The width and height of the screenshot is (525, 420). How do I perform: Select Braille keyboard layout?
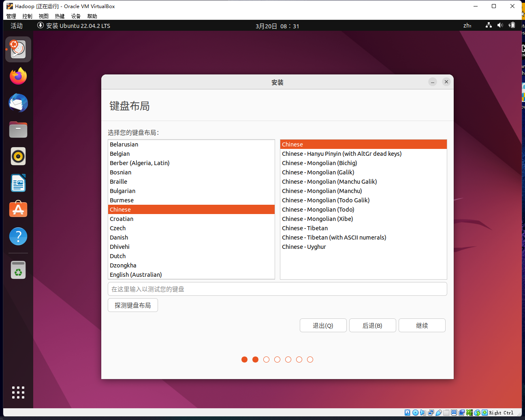[x=191, y=182]
